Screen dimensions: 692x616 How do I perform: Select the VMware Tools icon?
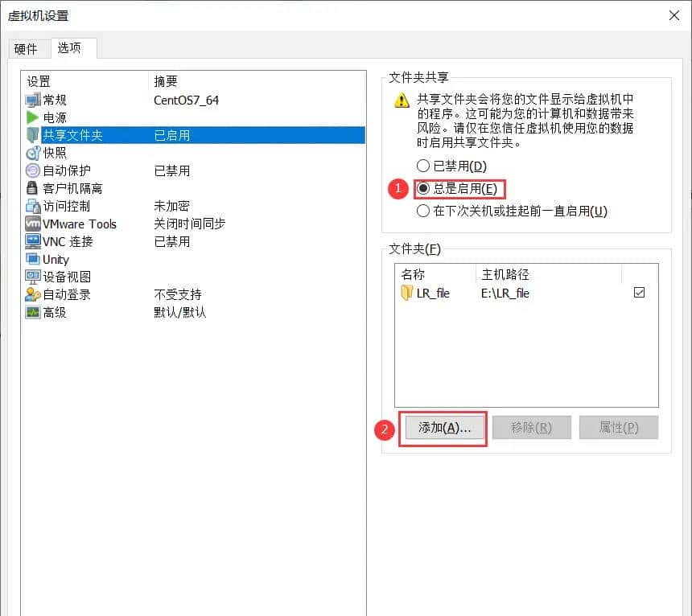click(x=33, y=224)
